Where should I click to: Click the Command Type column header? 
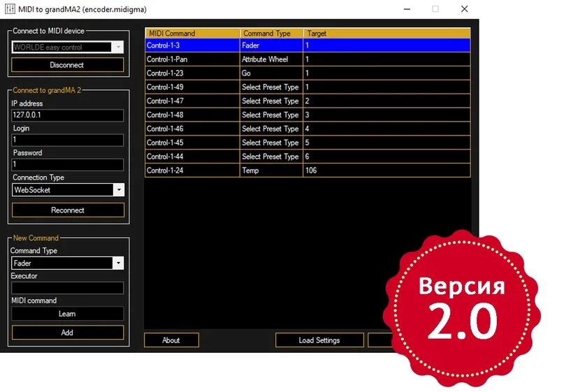[x=272, y=34]
